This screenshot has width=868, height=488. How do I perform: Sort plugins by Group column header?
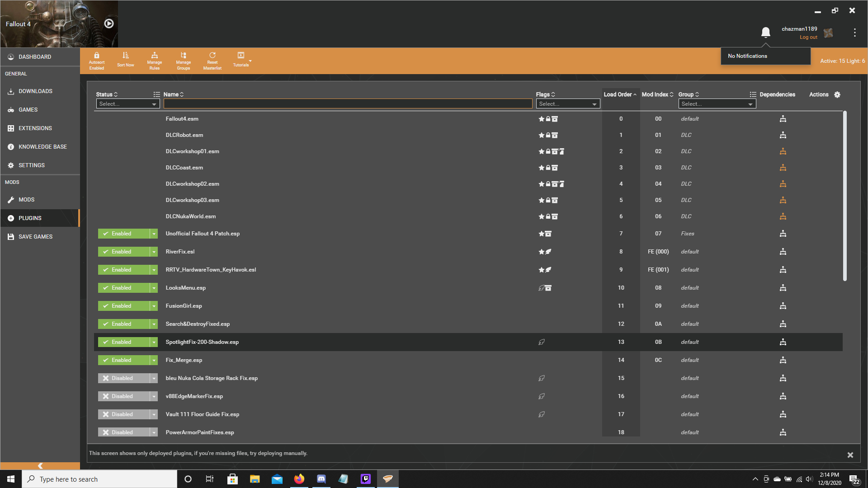point(689,94)
